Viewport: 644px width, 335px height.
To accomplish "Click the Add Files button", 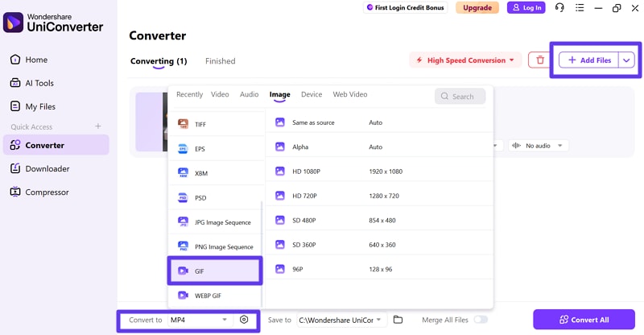I will point(589,60).
